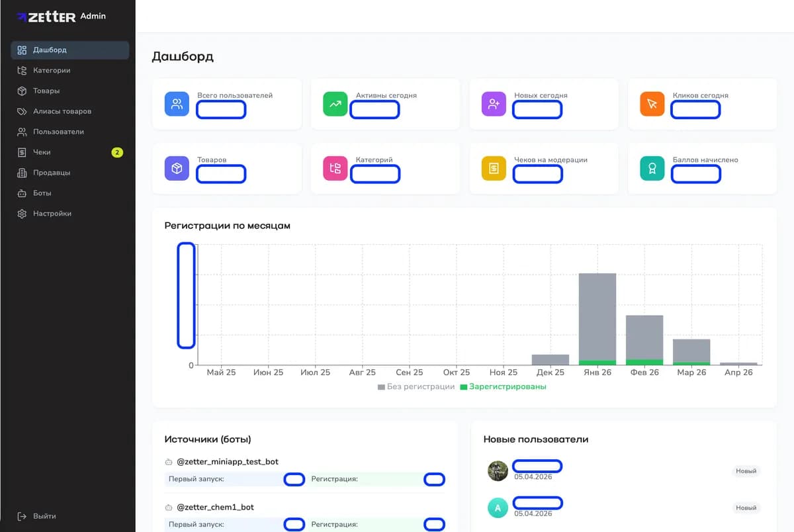This screenshot has height=532, width=794.
Task: Click green trend icon of Активны сегодня
Action: pos(335,104)
